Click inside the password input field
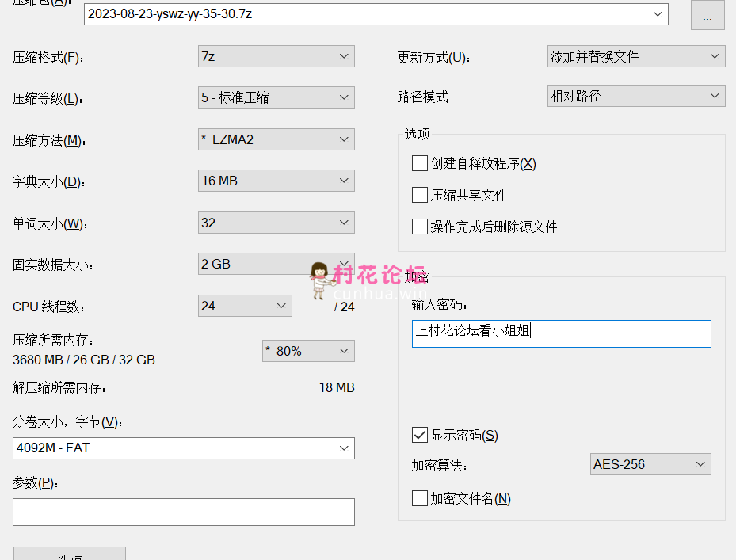 click(x=562, y=333)
